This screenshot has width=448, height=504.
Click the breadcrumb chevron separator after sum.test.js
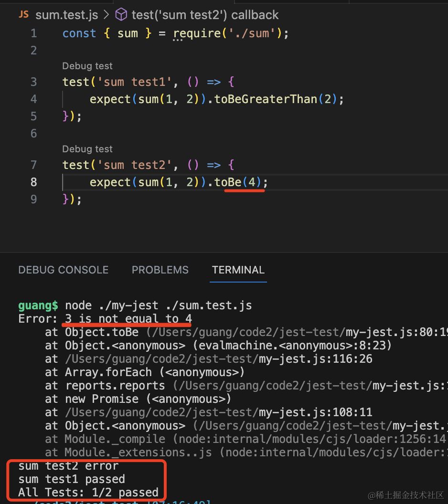click(107, 15)
